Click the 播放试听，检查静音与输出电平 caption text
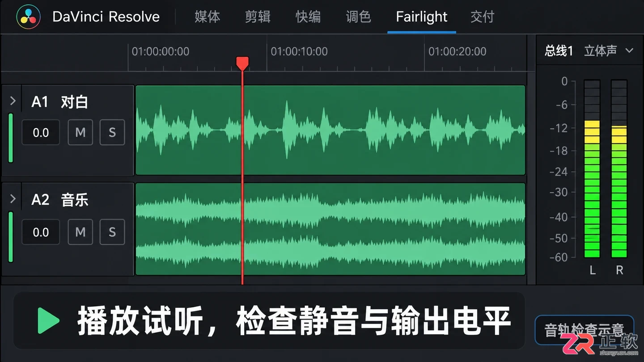 294,321
